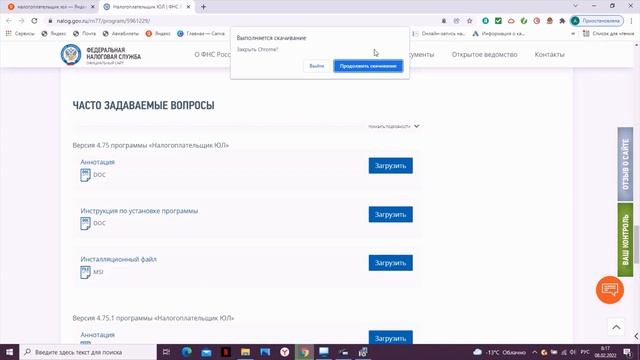The height and width of the screenshot is (360, 640).
Task: Click DOC file icon under Инструкция по установке
Action: tap(85, 224)
